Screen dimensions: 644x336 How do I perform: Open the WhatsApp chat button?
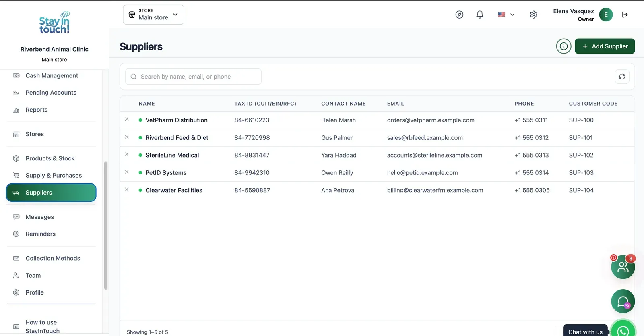tap(623, 330)
